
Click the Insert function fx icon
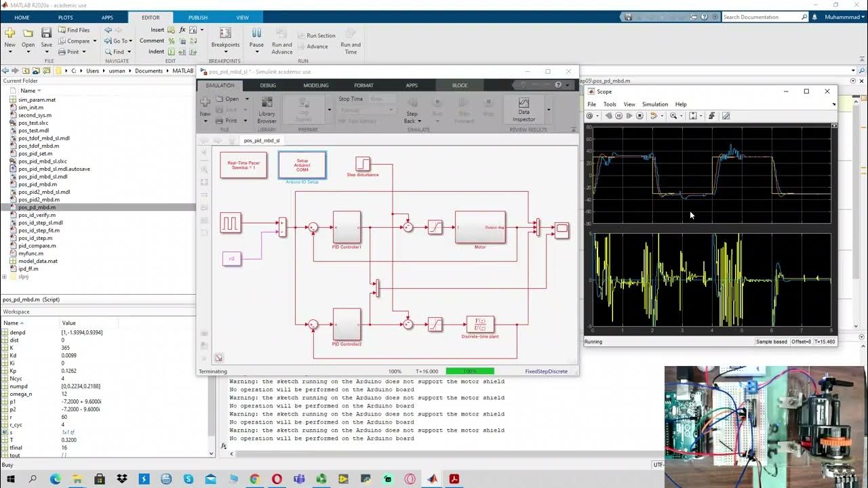tap(182, 30)
